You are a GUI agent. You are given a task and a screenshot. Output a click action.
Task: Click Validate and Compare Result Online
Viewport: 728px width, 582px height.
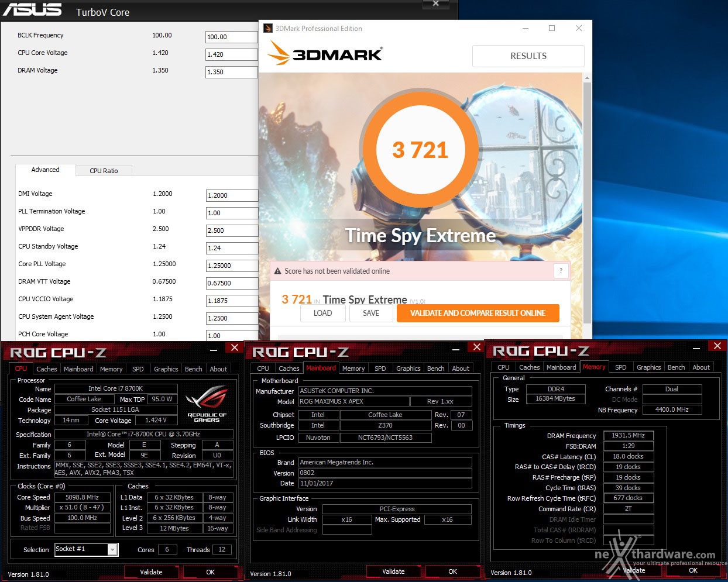click(x=478, y=313)
